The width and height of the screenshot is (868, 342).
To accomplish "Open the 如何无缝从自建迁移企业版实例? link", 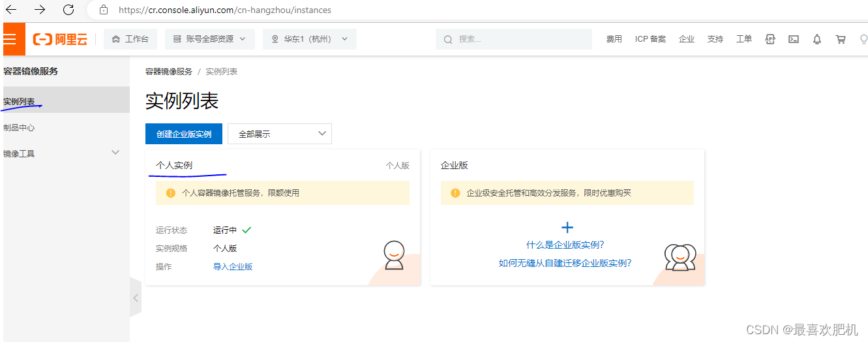I will click(565, 263).
